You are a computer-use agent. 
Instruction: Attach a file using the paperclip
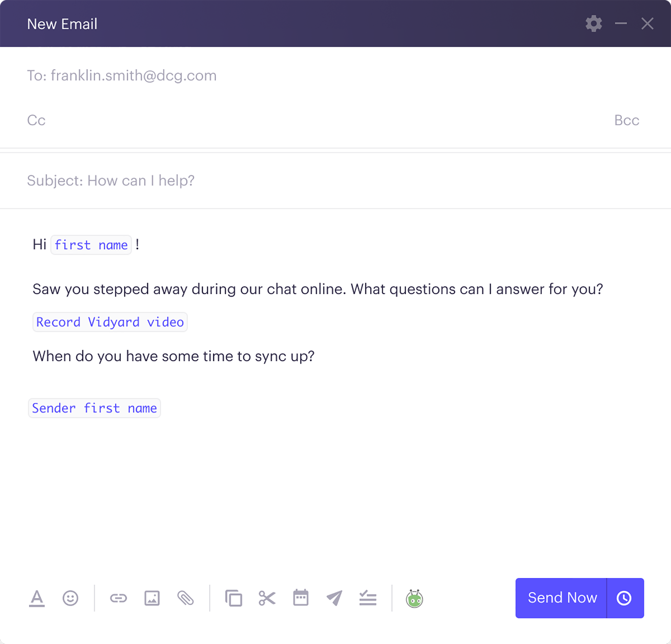pos(186,598)
